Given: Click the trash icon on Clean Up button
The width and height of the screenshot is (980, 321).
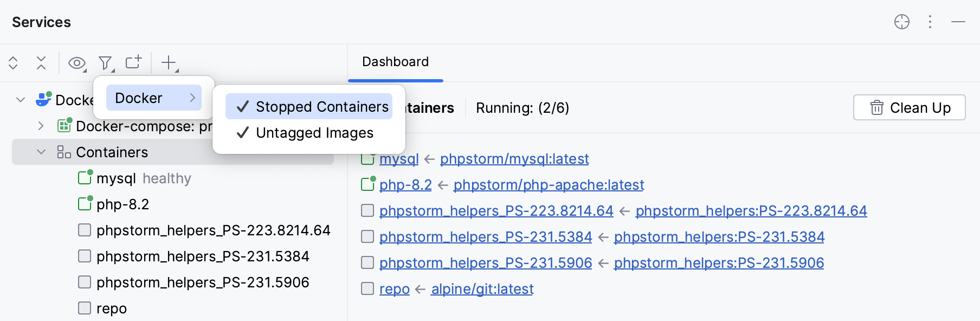Looking at the screenshot, I should point(876,107).
